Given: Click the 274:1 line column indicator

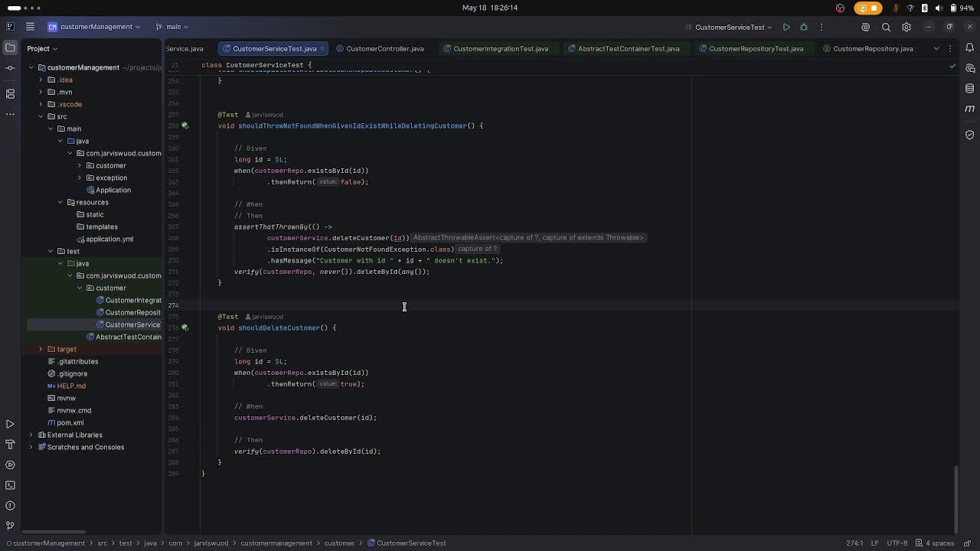Looking at the screenshot, I should 854,543.
